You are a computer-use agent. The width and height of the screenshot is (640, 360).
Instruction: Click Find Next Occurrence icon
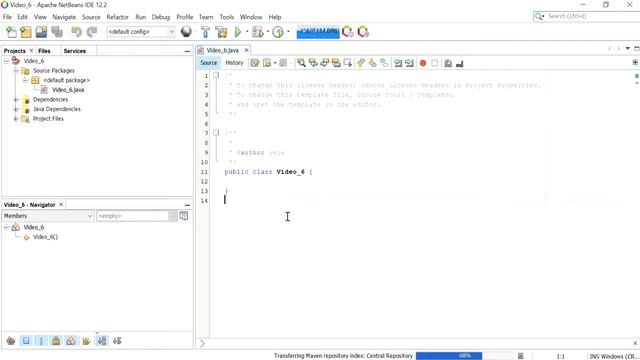[324, 63]
